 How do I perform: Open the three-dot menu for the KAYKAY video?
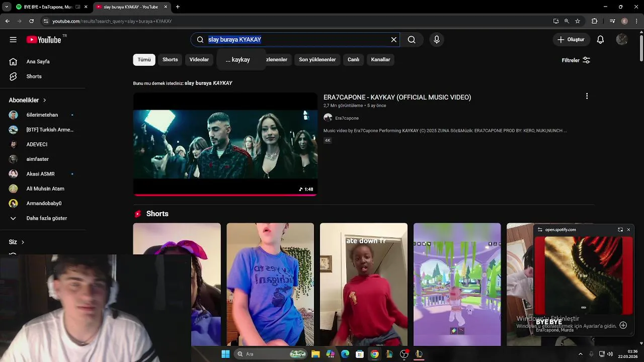point(587,96)
